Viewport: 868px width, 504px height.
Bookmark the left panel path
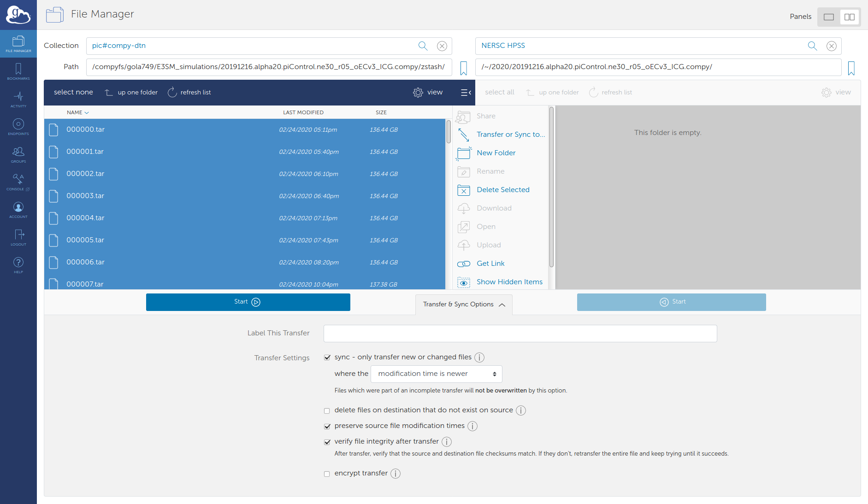click(464, 68)
